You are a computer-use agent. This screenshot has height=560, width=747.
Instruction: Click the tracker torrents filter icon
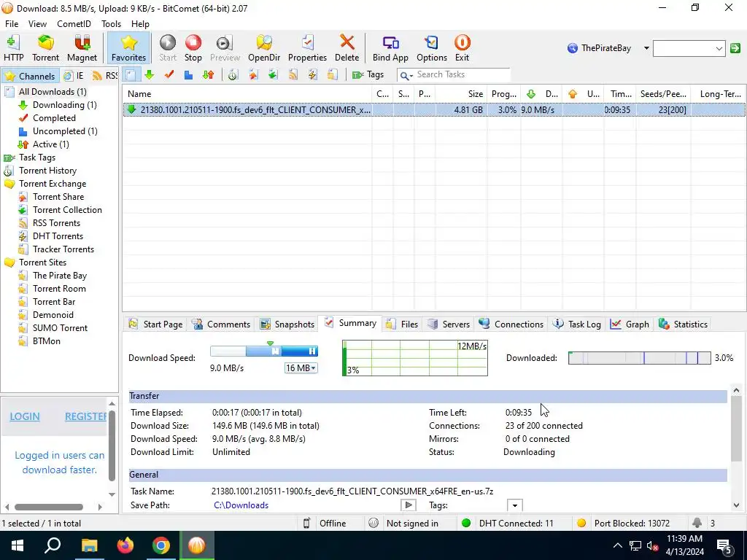(x=333, y=75)
